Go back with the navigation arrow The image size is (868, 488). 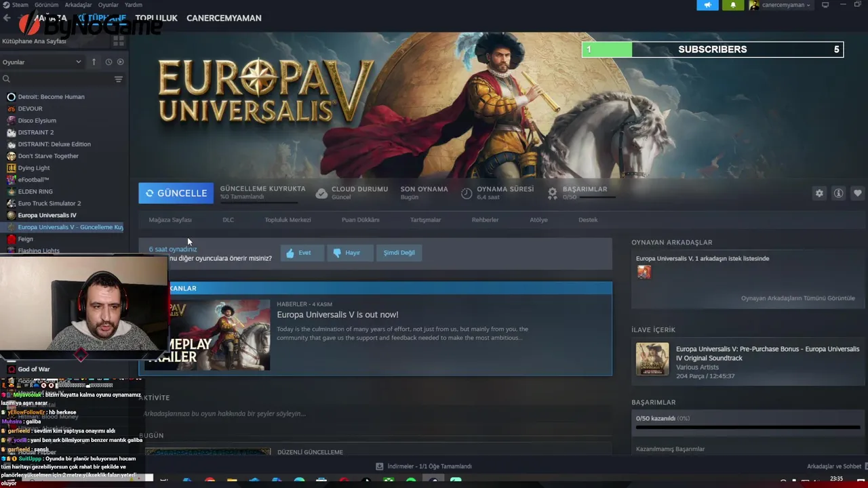click(7, 18)
